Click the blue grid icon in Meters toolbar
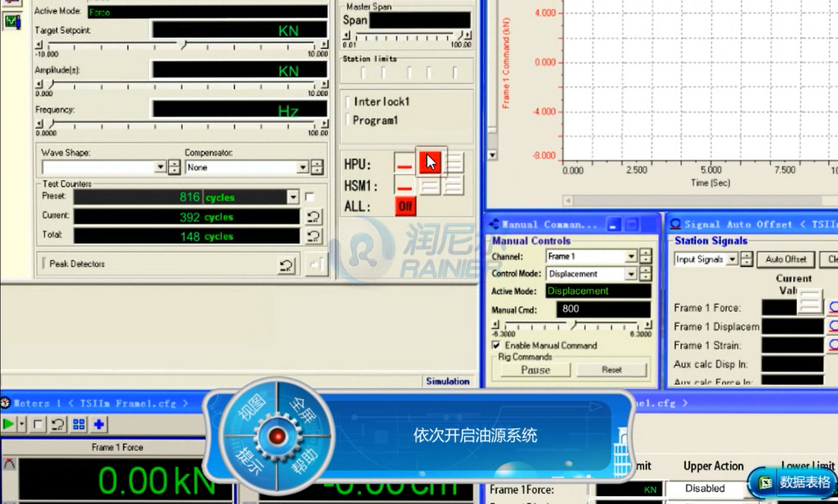This screenshot has width=838, height=504. 79,425
